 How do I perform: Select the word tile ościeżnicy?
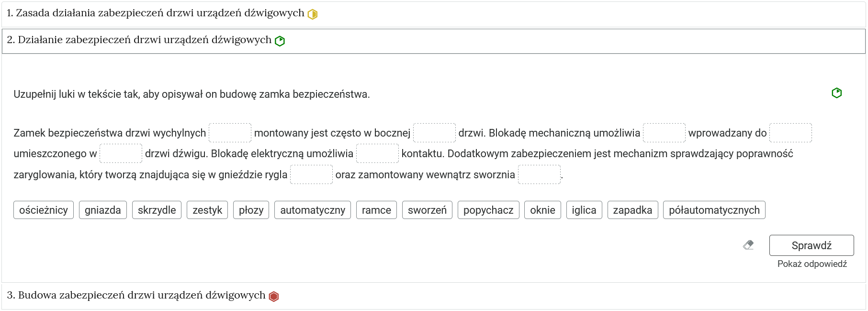point(43,209)
